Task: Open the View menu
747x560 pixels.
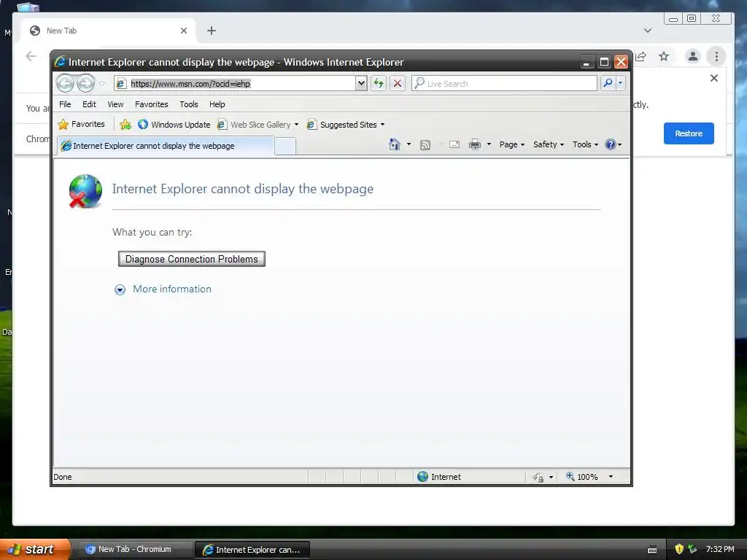Action: [115, 104]
